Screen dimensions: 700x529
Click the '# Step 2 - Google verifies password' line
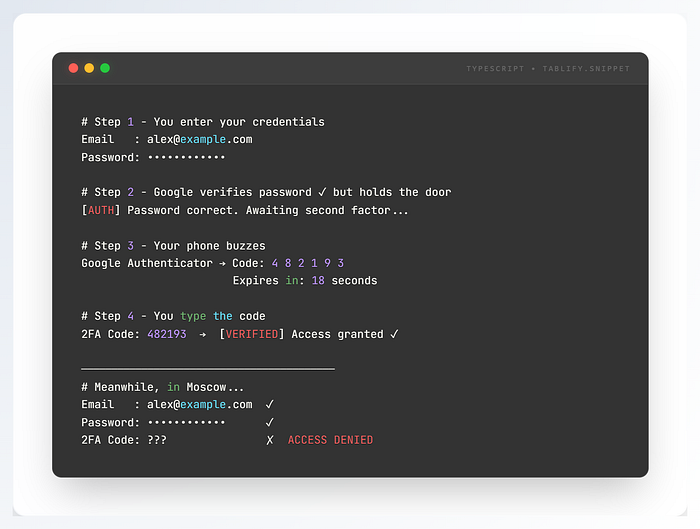(266, 192)
